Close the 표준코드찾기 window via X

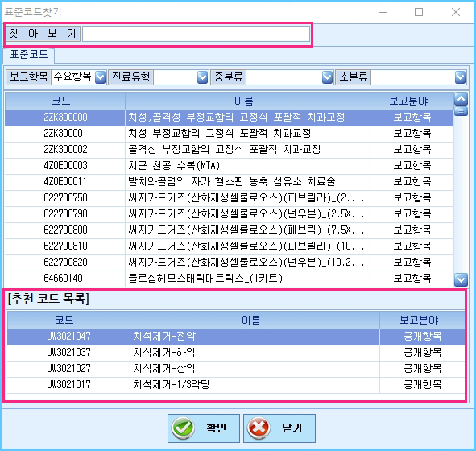pyautogui.click(x=456, y=12)
